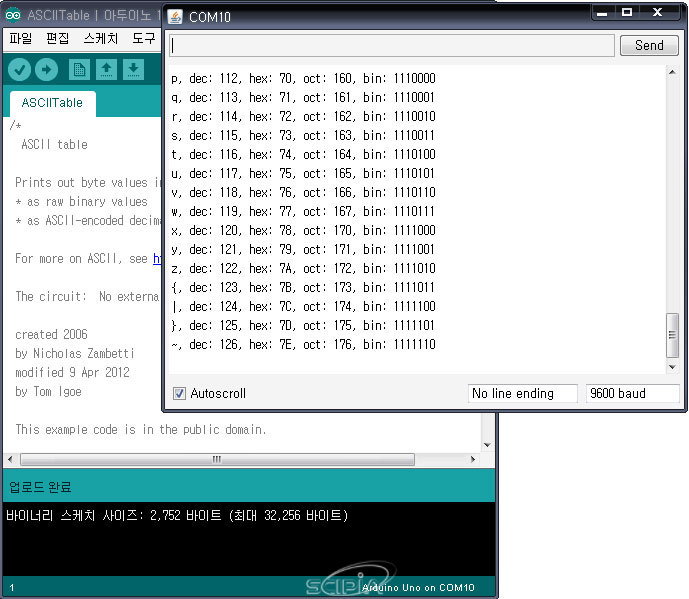
Task: Open a sketch with the up-arrow icon
Action: point(106,69)
